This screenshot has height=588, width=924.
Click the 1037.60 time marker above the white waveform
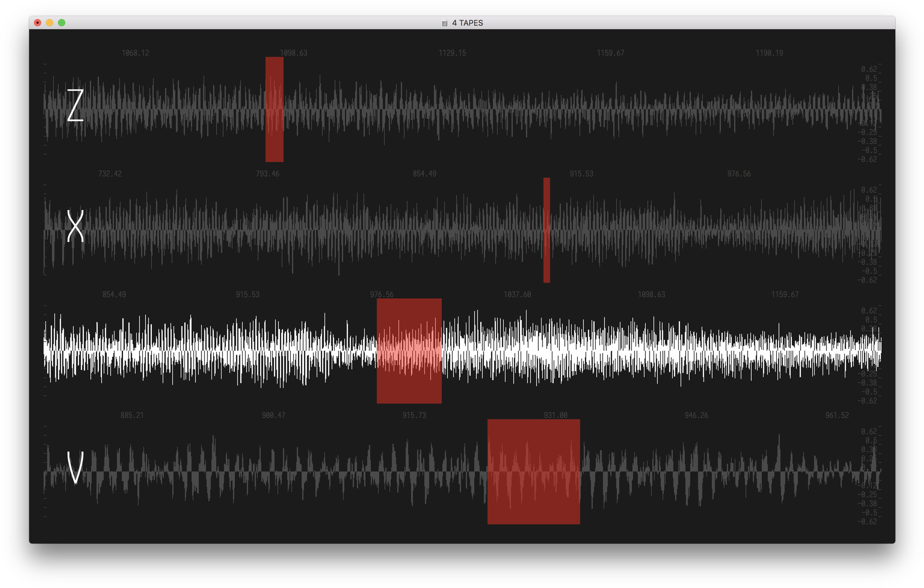pyautogui.click(x=517, y=294)
